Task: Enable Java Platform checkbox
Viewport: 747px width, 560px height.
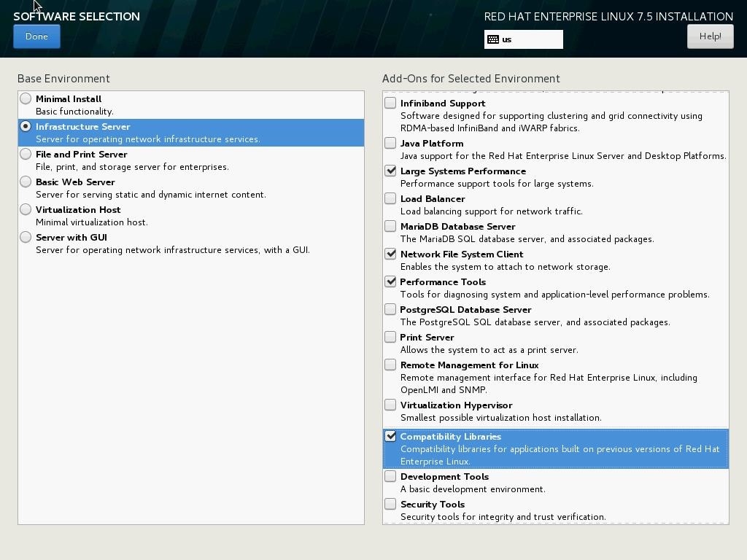Action: (x=390, y=143)
